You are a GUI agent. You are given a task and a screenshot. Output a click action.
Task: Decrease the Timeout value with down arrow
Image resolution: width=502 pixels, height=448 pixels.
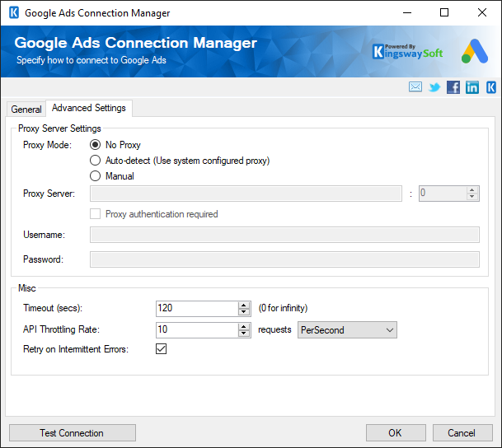click(244, 312)
